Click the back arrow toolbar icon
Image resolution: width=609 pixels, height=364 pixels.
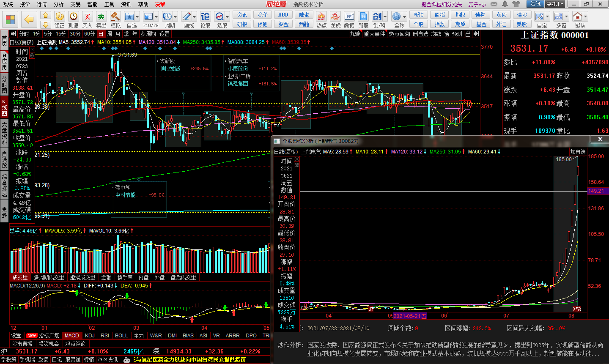click(29, 19)
